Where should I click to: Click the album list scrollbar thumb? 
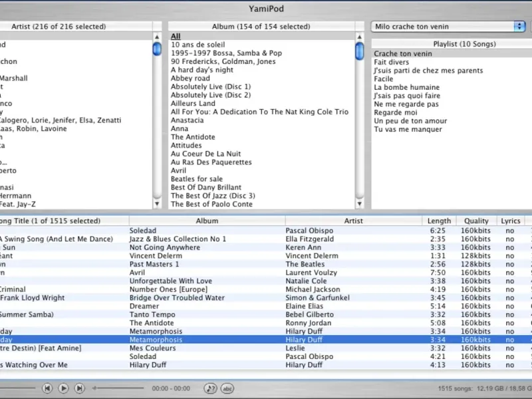click(x=359, y=51)
